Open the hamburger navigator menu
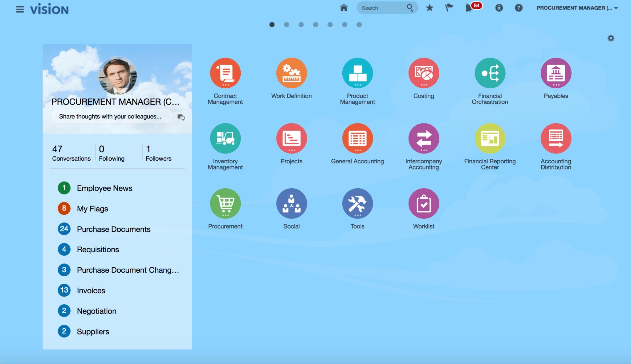Viewport: 631px width, 364px height. [20, 9]
